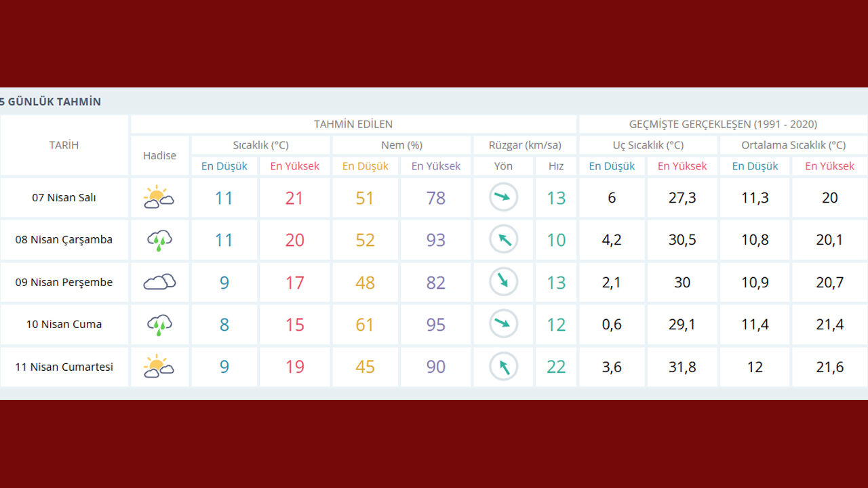Click the cloudy icon for 09 Nisan Perşembe

coord(159,282)
